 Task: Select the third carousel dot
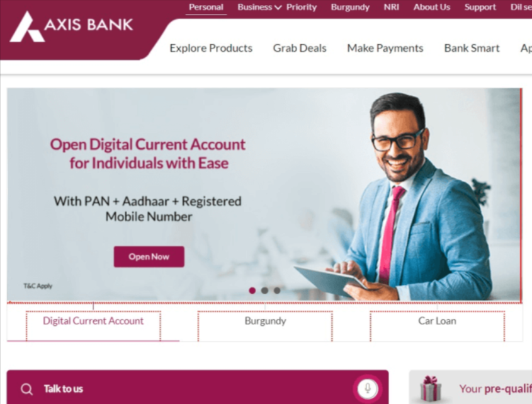coord(277,291)
